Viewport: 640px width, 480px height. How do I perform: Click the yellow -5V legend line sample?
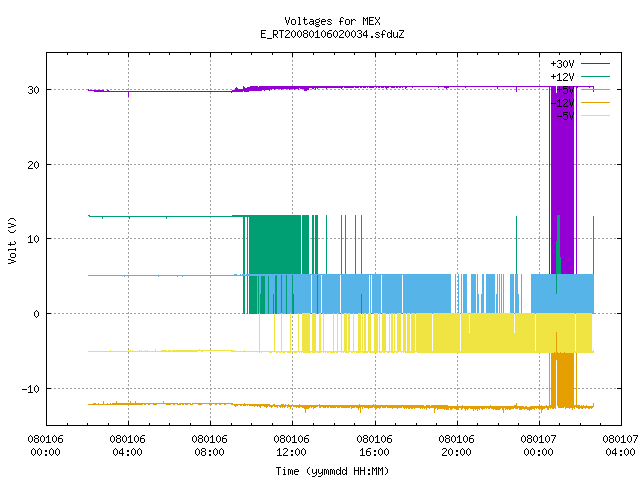coord(595,116)
